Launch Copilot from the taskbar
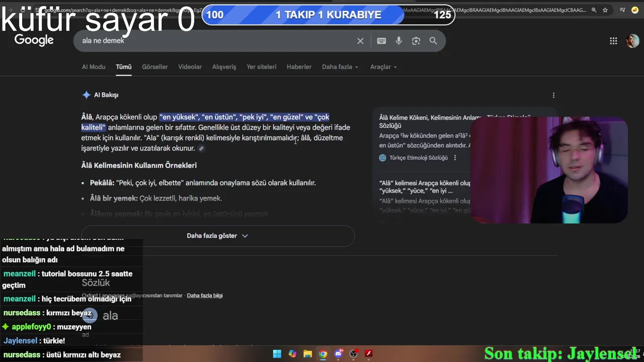This screenshot has width=644, height=362. click(292, 354)
